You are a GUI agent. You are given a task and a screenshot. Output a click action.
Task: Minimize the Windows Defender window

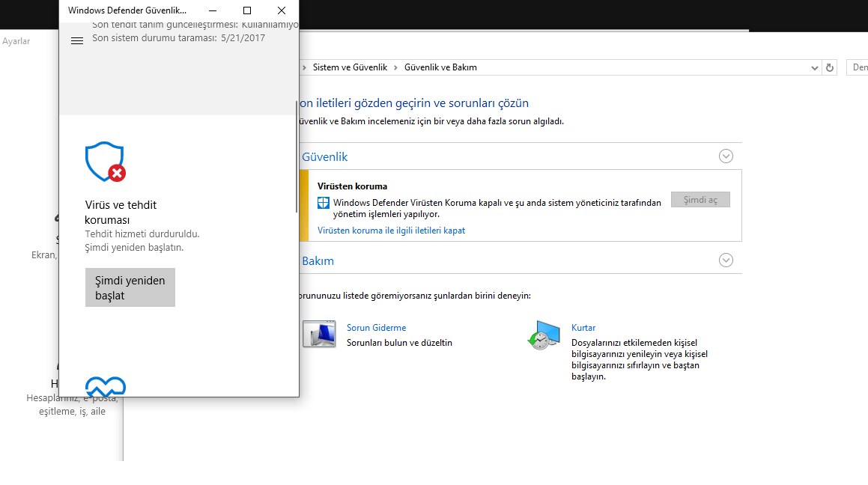tap(213, 10)
